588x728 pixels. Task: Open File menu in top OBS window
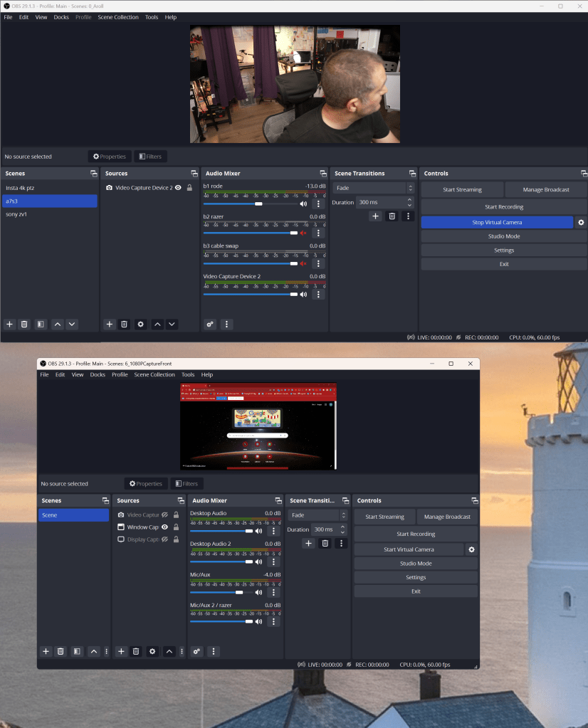tap(9, 17)
